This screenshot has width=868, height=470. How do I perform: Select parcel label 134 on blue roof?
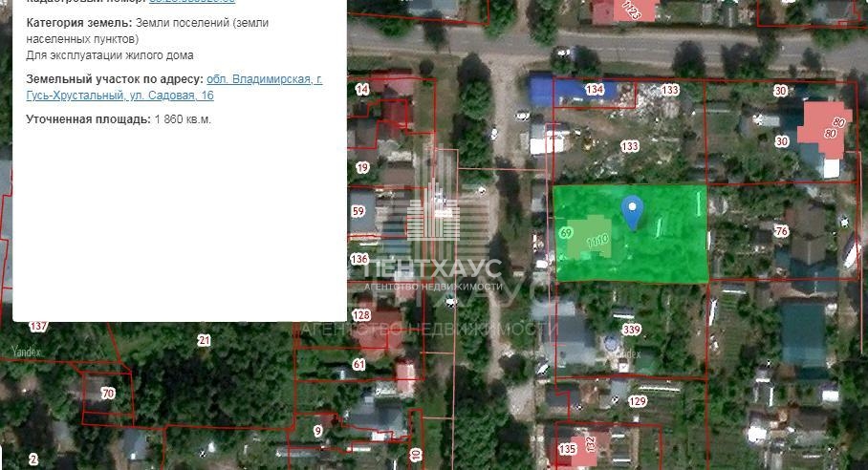[x=594, y=89]
